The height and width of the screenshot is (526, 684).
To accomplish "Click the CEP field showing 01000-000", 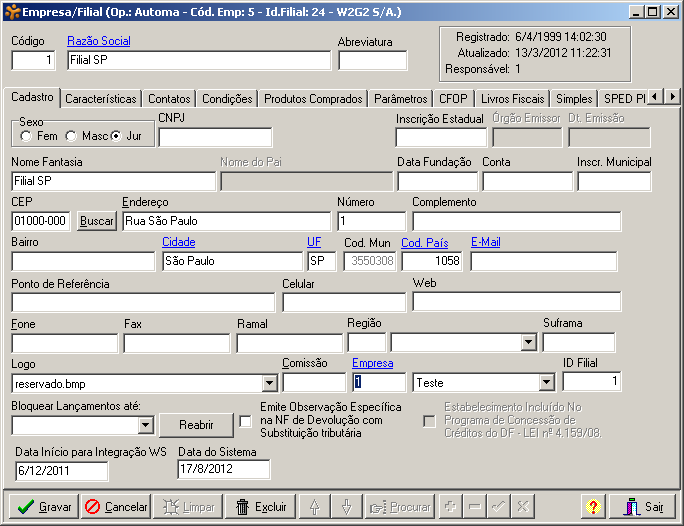I will pyautogui.click(x=41, y=221).
